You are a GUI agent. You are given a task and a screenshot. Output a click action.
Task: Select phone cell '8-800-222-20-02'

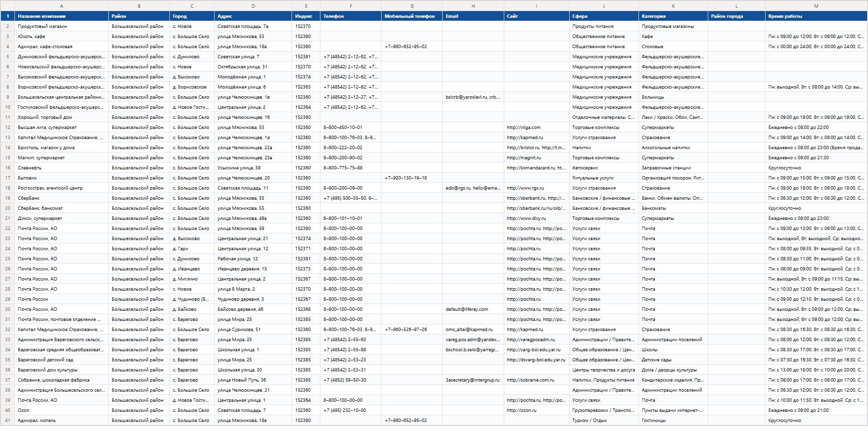[x=351, y=148]
